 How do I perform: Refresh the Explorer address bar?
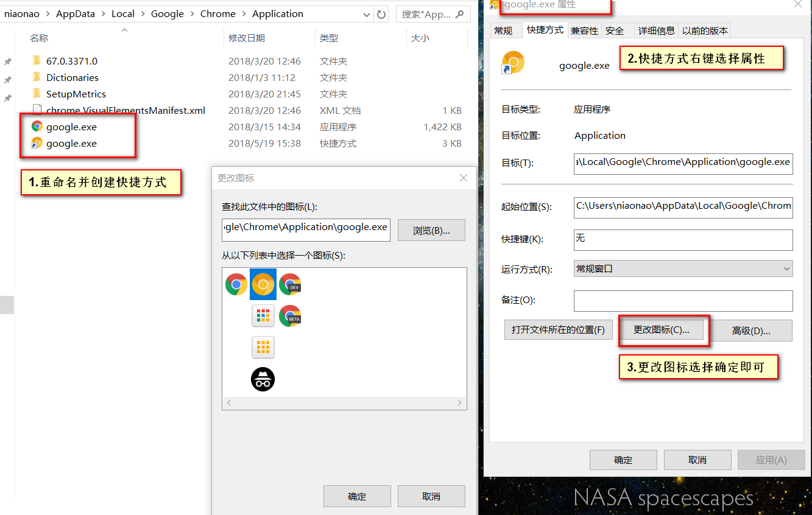click(382, 14)
